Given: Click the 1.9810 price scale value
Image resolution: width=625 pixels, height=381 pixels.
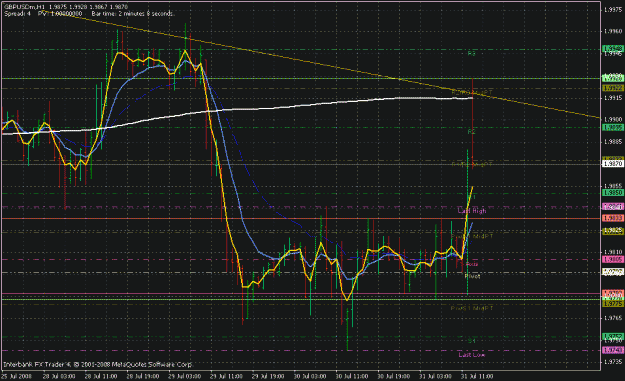Looking at the screenshot, I should [x=614, y=252].
